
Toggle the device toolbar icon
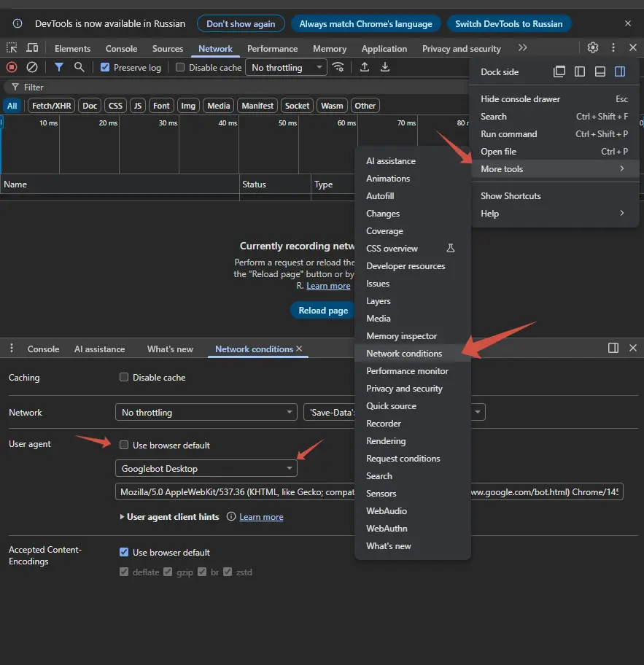coord(32,48)
